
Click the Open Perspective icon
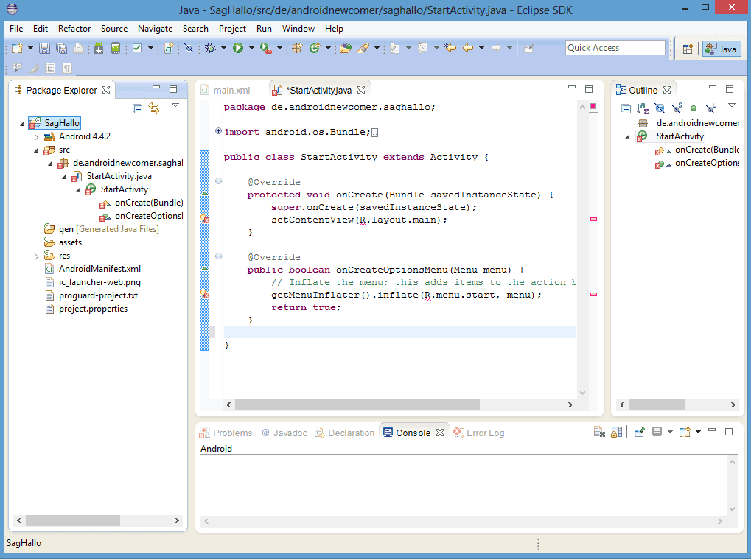point(688,49)
